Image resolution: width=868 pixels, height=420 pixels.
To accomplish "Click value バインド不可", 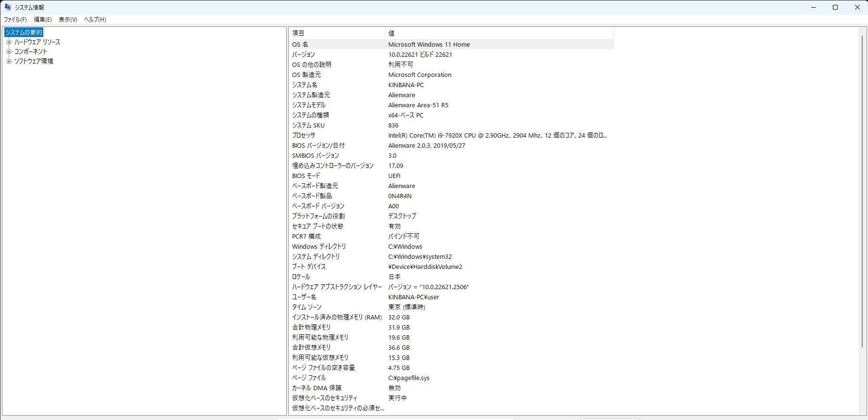I will (404, 236).
